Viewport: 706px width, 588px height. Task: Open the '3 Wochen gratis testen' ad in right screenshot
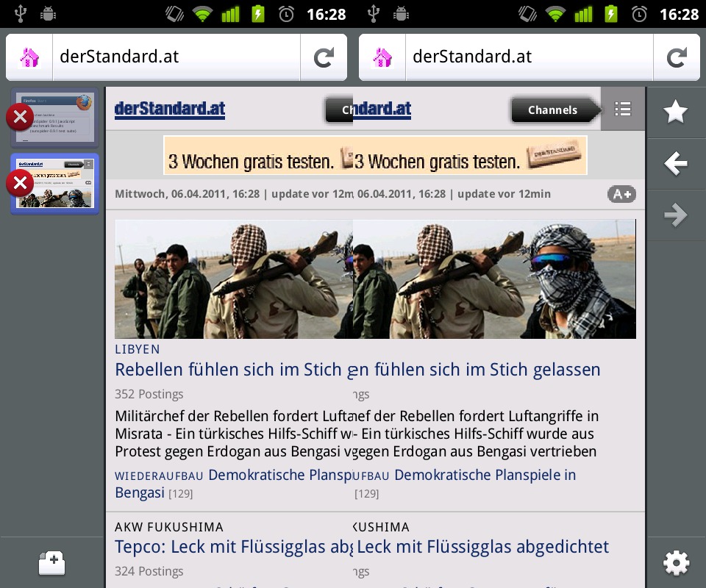pos(470,155)
